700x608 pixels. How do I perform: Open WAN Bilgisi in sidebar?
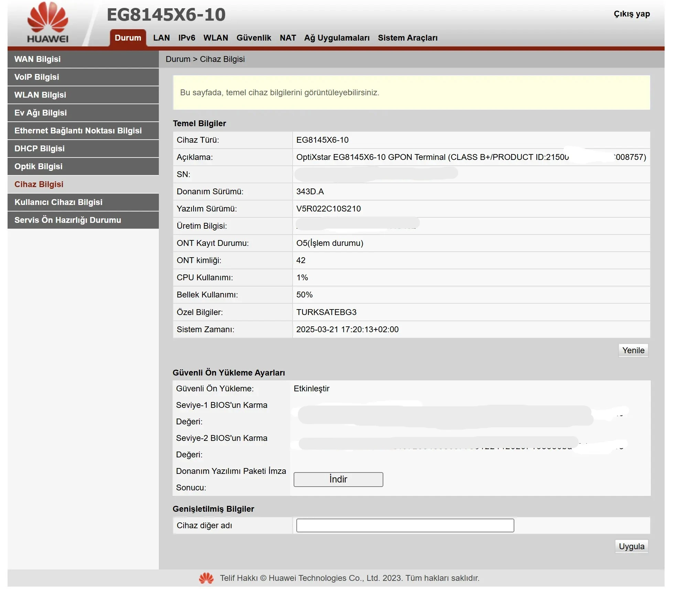[83, 59]
